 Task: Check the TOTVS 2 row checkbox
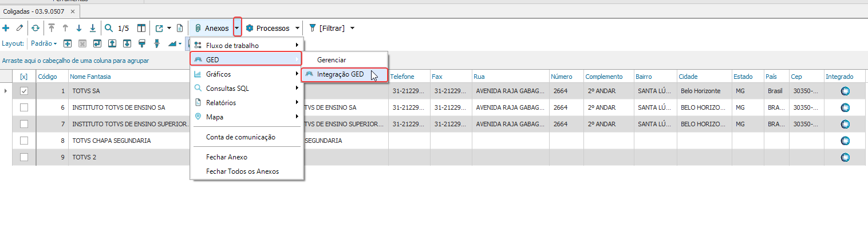[23, 157]
